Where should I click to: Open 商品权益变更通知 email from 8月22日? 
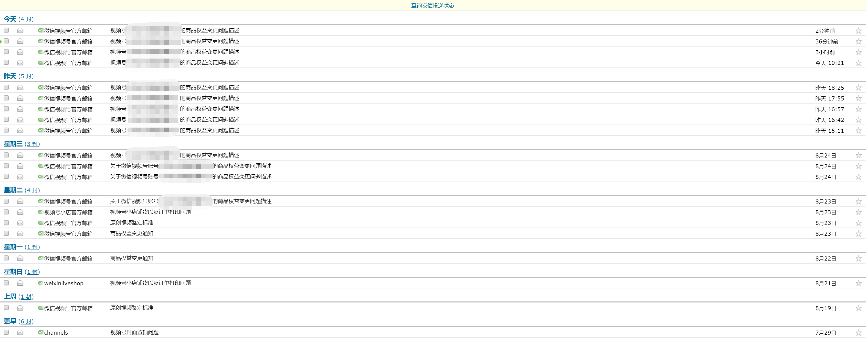[x=132, y=259]
